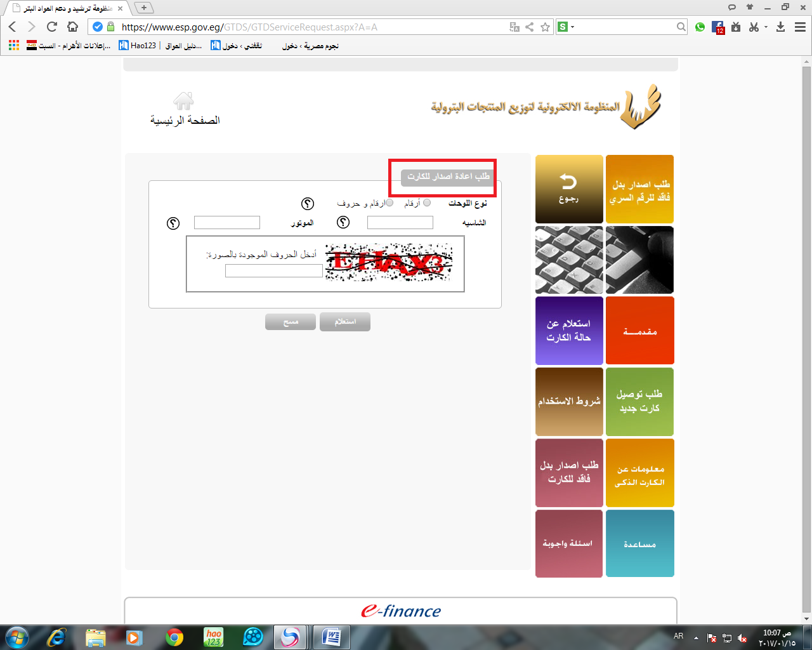The image size is (812, 650).
Task: Launch Google Chrome from the taskbar
Action: pos(174,637)
